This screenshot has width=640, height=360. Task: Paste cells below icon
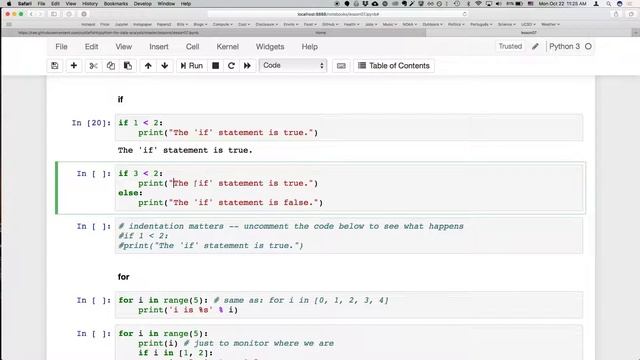click(x=128, y=66)
